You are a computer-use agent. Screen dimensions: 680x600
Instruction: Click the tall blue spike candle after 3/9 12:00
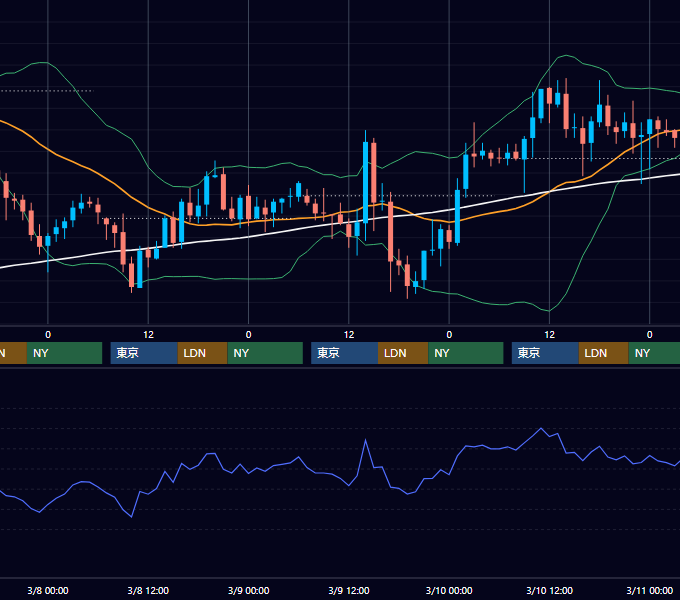(x=366, y=182)
